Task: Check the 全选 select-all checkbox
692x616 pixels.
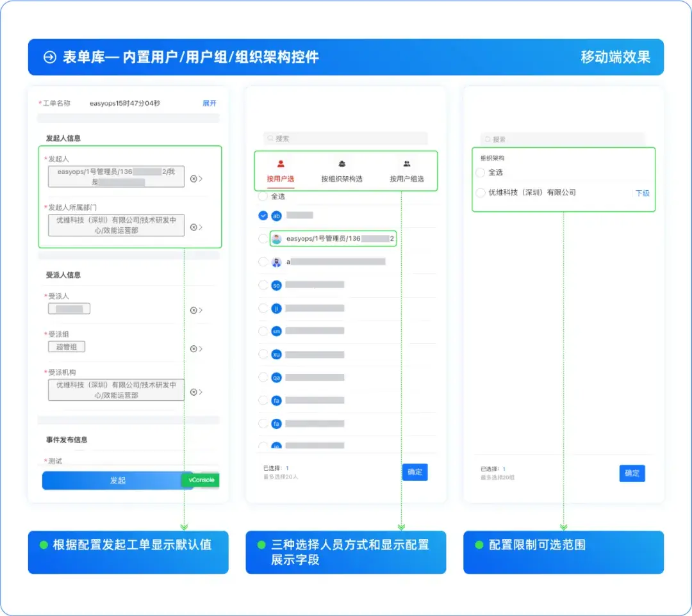Action: [x=263, y=196]
